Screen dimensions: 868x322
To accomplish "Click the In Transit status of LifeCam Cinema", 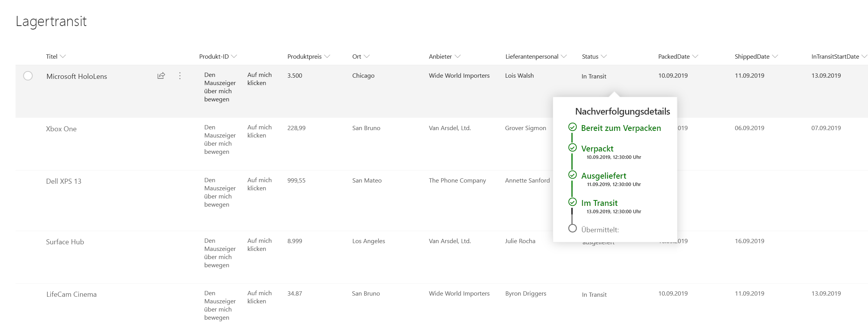I will point(594,295).
